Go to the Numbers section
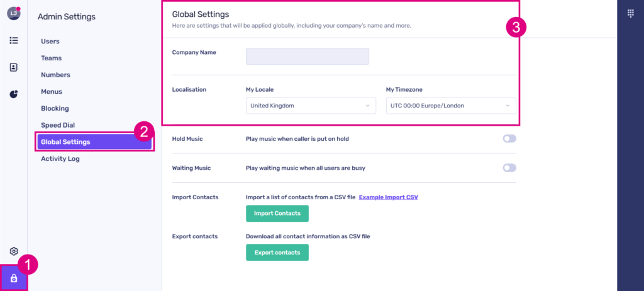The image size is (644, 291). point(55,75)
